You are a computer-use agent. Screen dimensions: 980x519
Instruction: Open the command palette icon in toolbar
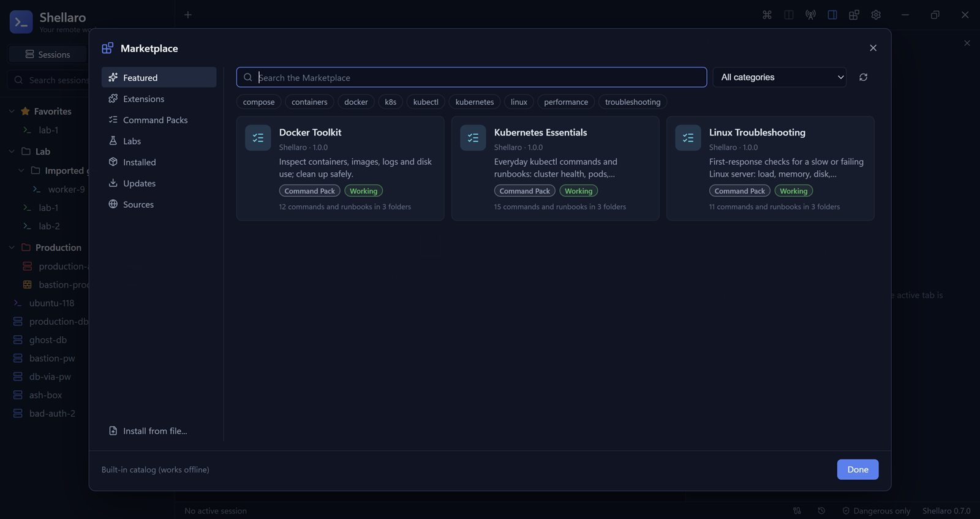point(767,15)
